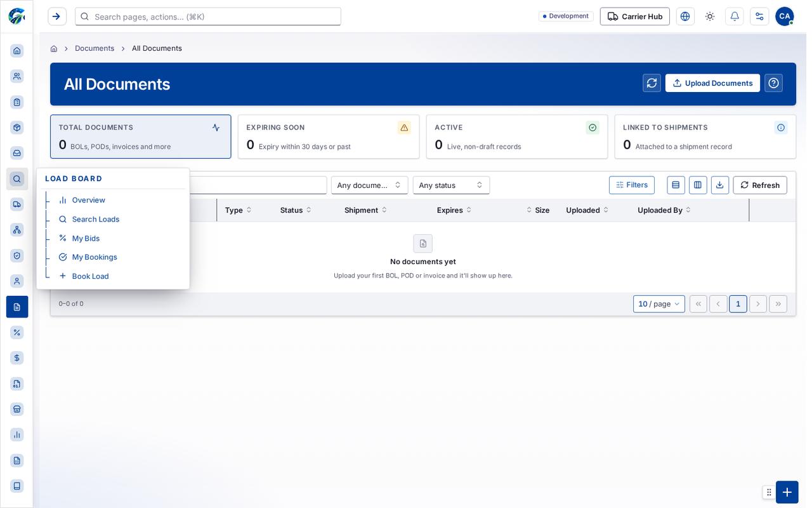Expand the sidebar with the arrow button
812x508 pixels.
57,17
